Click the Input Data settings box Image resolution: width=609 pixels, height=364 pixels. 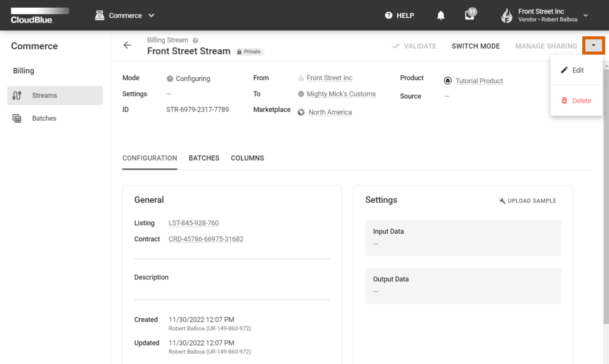(x=463, y=238)
